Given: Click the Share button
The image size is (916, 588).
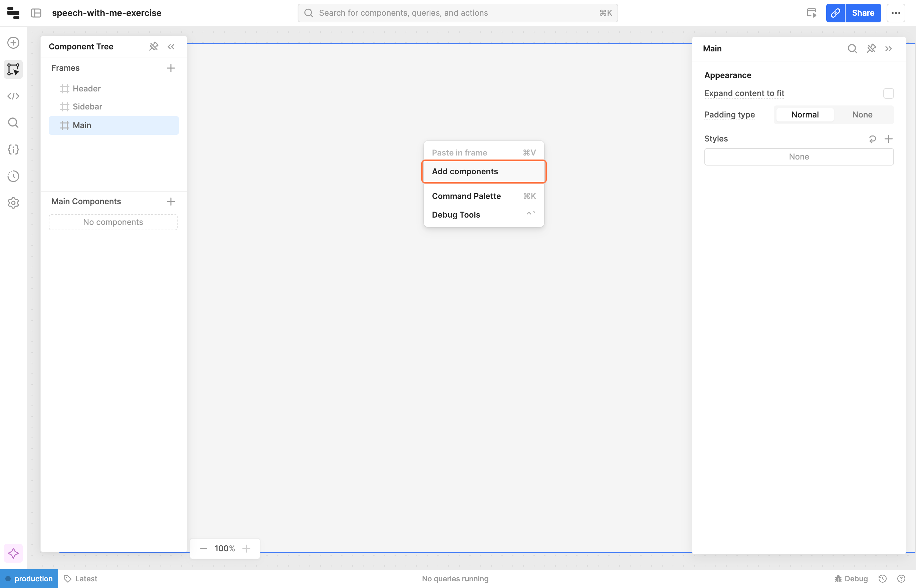Looking at the screenshot, I should [x=863, y=13].
